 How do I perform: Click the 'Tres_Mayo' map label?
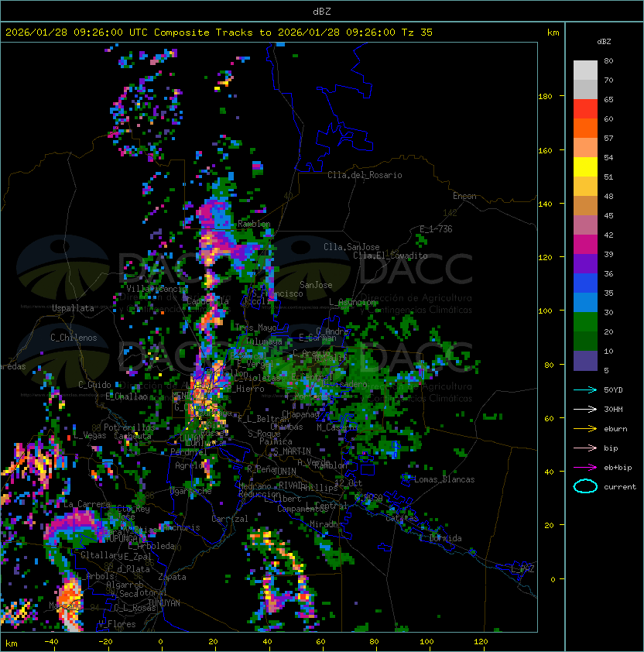(255, 328)
